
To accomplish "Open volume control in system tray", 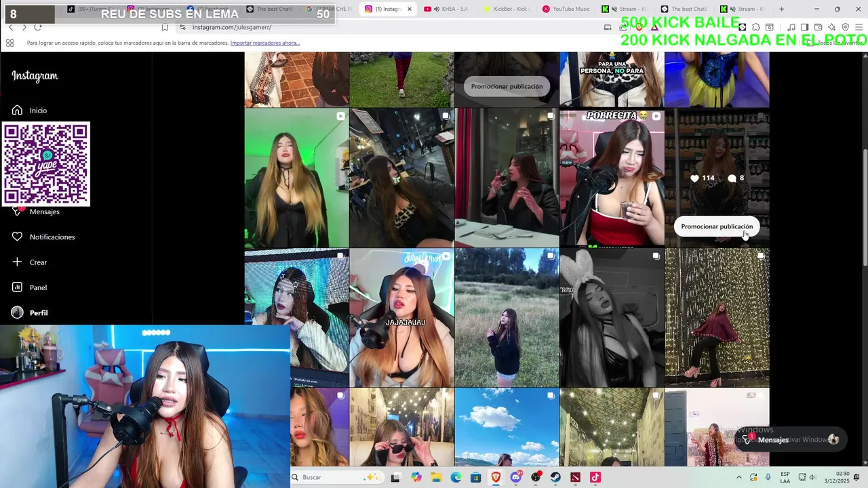I will click(x=812, y=477).
